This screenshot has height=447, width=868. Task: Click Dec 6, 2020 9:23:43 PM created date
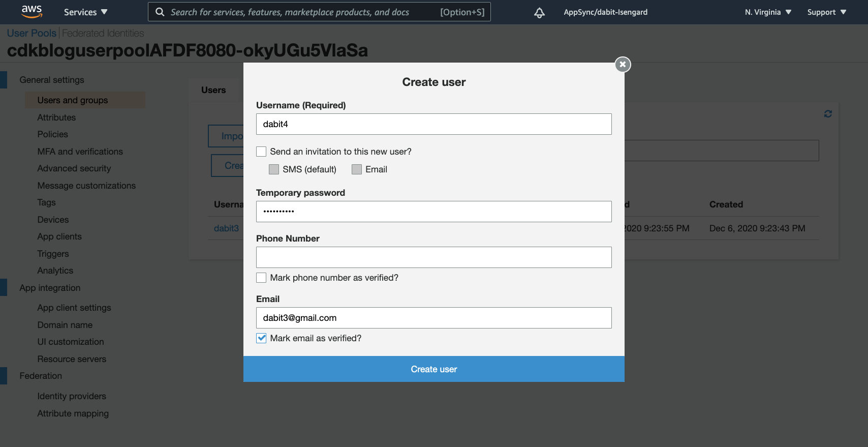pos(757,228)
